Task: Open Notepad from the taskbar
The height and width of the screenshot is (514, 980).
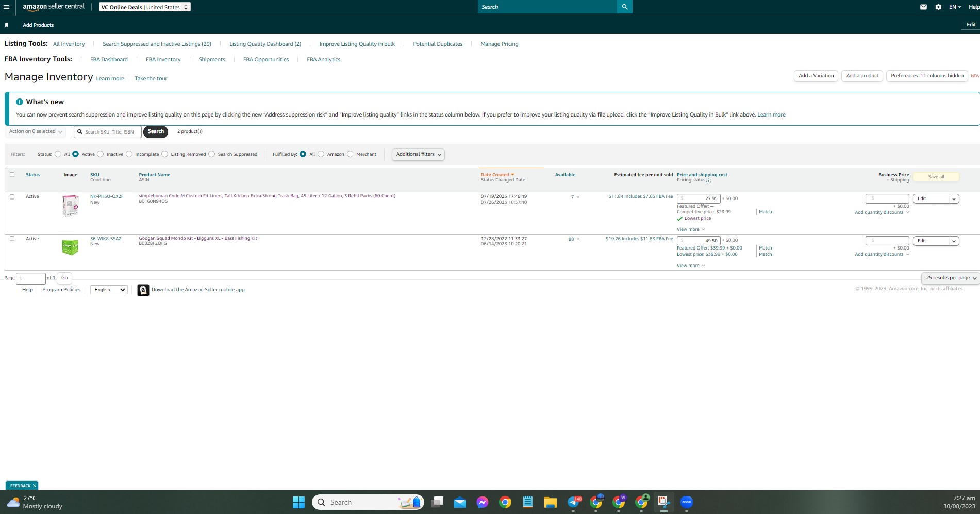Action: [x=527, y=502]
